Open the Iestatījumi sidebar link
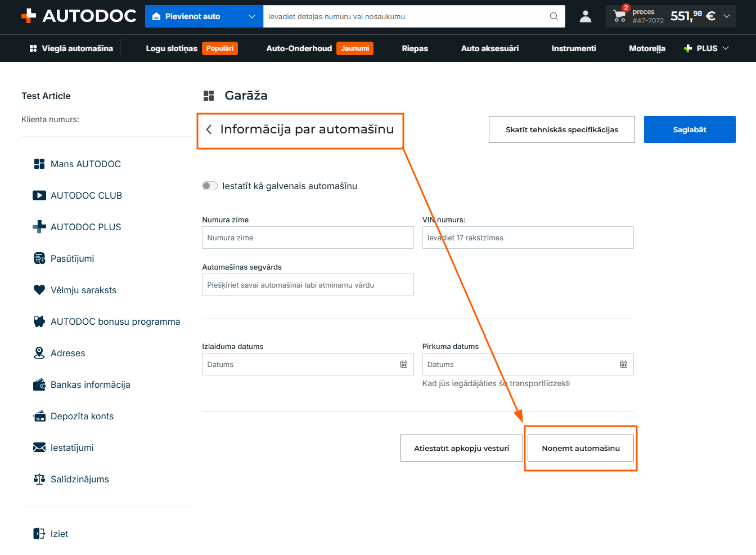The height and width of the screenshot is (555, 756). click(72, 447)
